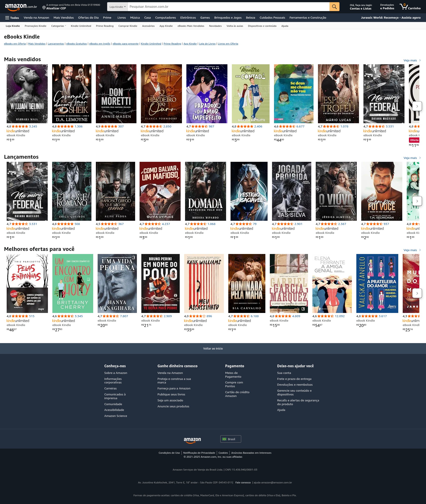Expand Veja mais for Mais vendidos
Image resolution: width=426 pixels, height=504 pixels.
pyautogui.click(x=412, y=60)
